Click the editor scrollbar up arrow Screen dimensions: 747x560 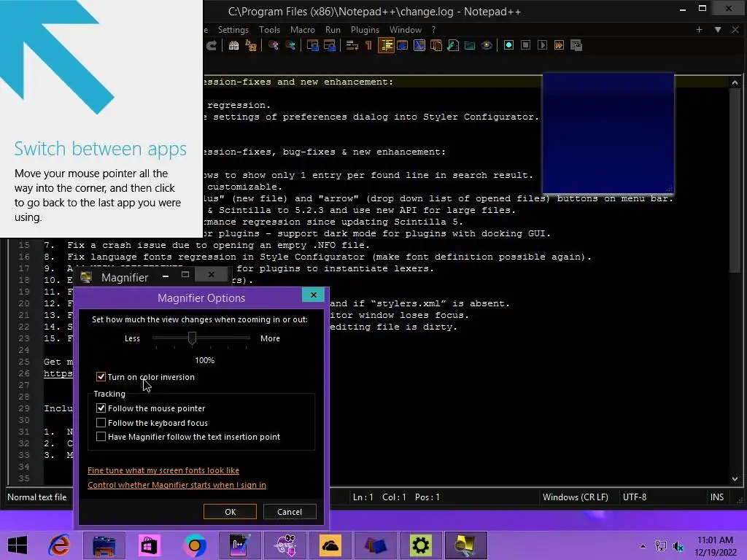[735, 83]
